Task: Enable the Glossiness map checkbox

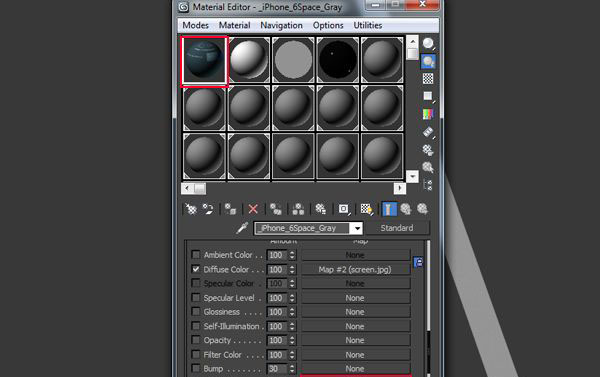Action: 196,312
